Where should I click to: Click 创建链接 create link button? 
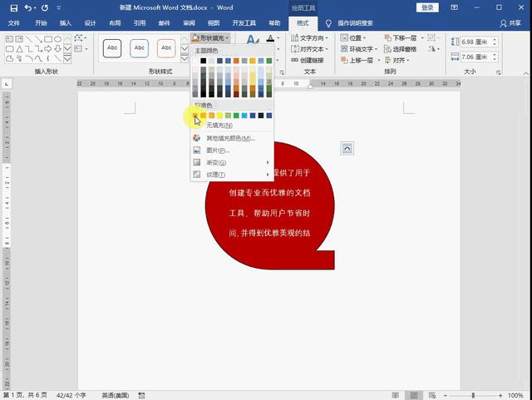(x=308, y=60)
